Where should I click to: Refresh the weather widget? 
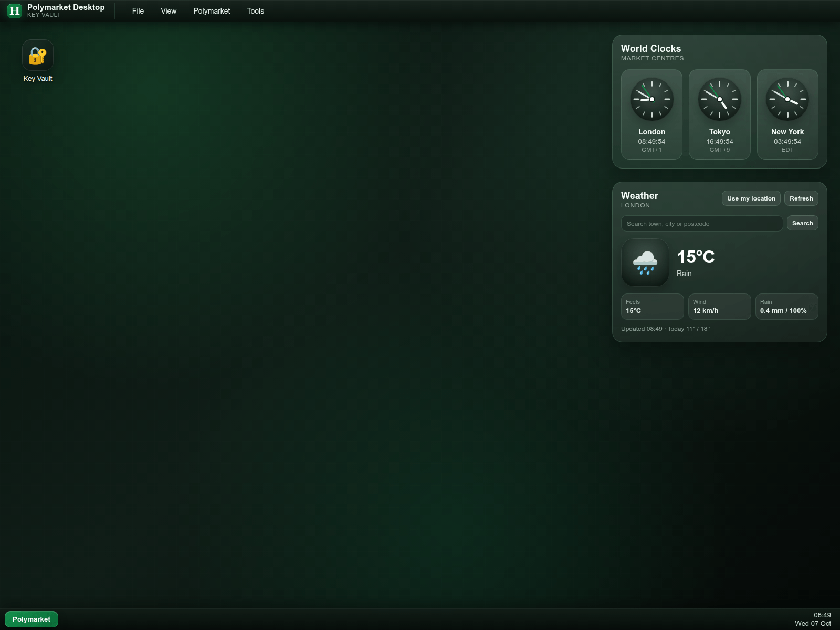pyautogui.click(x=801, y=198)
